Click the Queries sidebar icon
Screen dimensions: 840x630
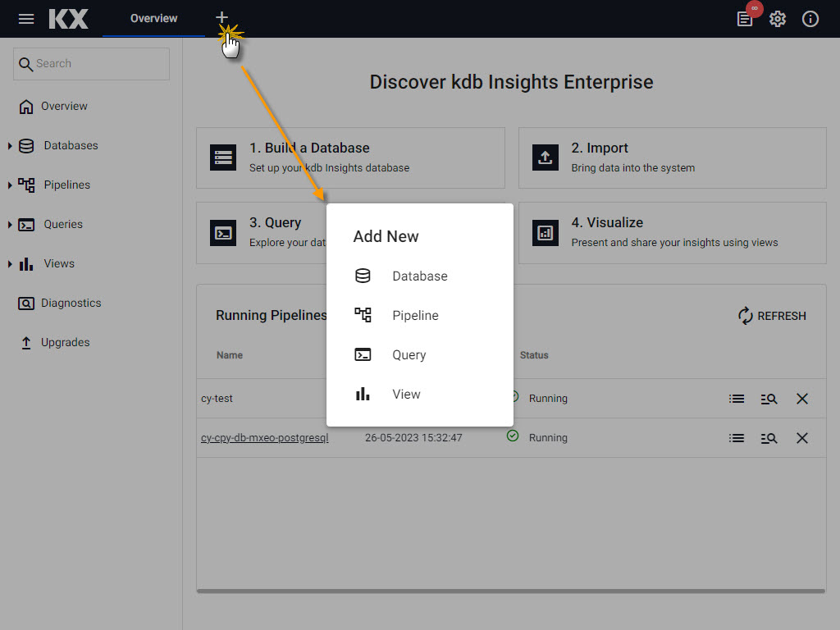[x=26, y=225]
